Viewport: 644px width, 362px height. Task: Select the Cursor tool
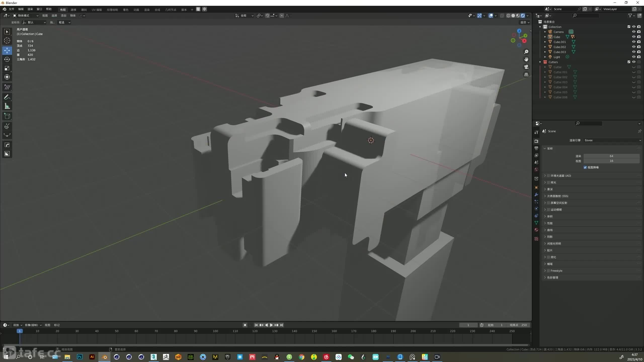[x=7, y=40]
